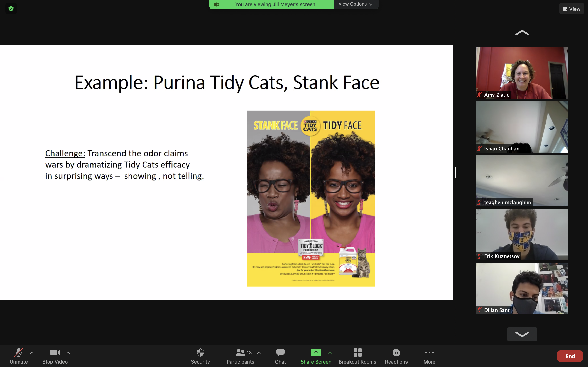Unmute the microphone

[19, 356]
